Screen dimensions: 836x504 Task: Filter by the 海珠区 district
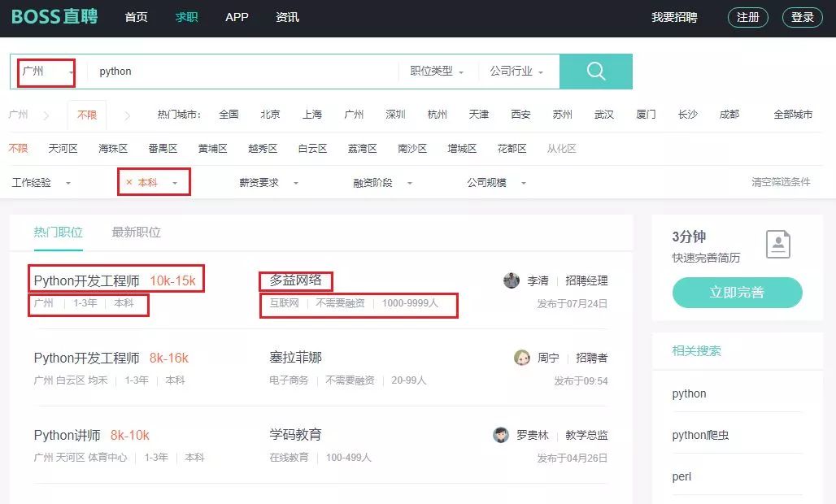pos(113,149)
